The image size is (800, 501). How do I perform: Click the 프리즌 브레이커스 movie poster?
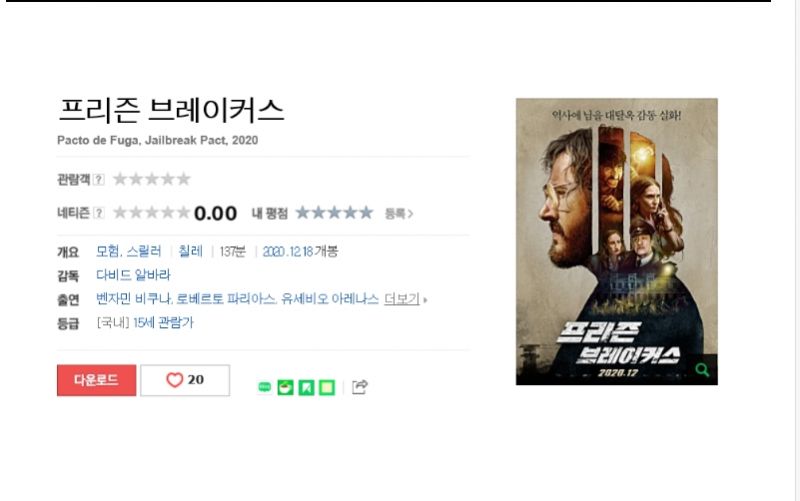click(616, 241)
